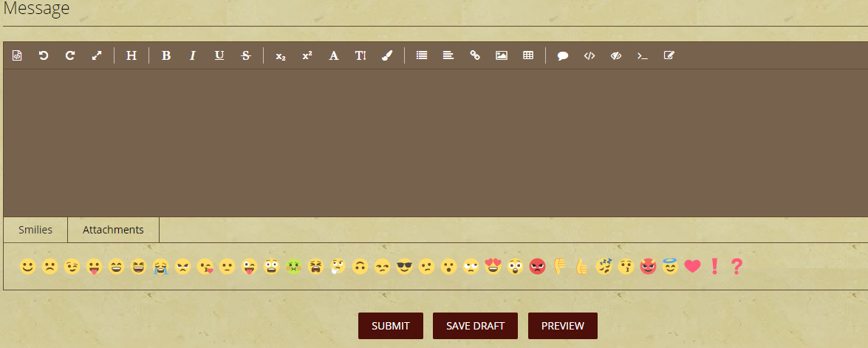Insert the winking face emoji
This screenshot has height=348, width=868.
[x=72, y=267]
